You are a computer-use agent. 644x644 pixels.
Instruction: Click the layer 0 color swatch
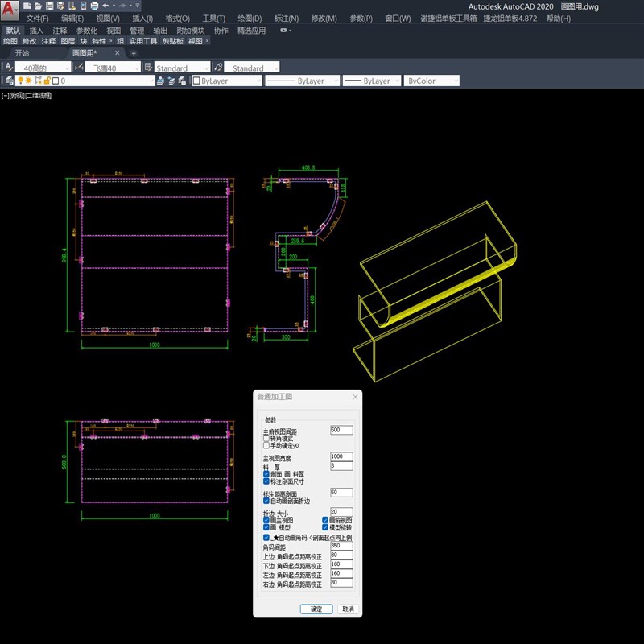pyautogui.click(x=56, y=81)
